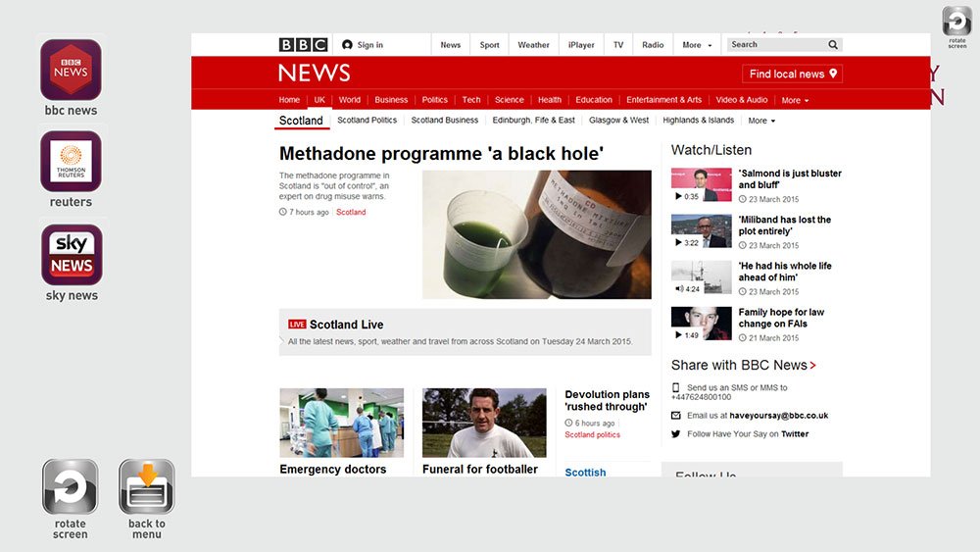The image size is (980, 552).
Task: Open the sky news app icon
Action: (x=72, y=255)
